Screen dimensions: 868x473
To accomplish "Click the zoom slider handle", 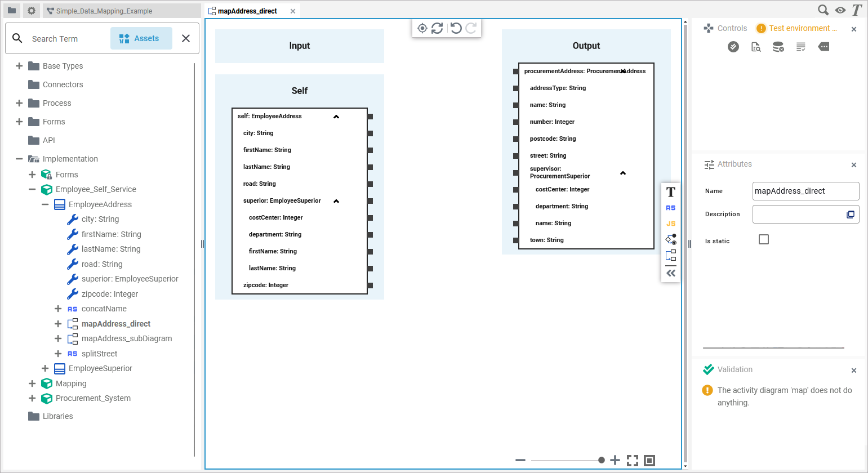I will [602, 460].
